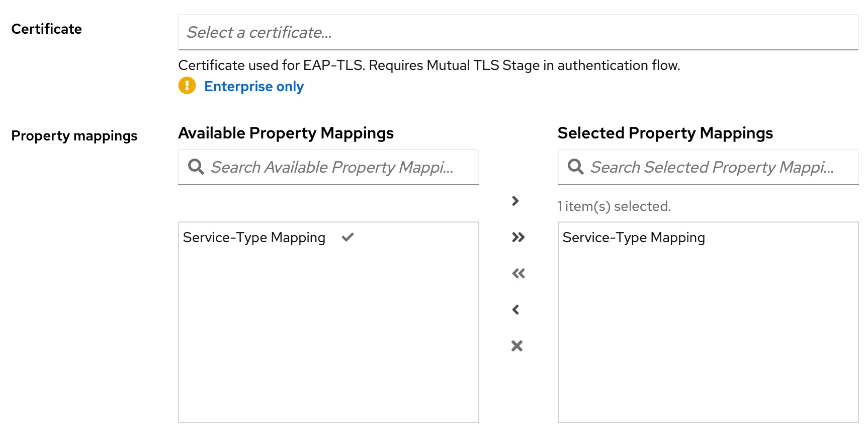This screenshot has width=868, height=440.
Task: Click the single left chevron to remove selected mapping
Action: [x=515, y=310]
